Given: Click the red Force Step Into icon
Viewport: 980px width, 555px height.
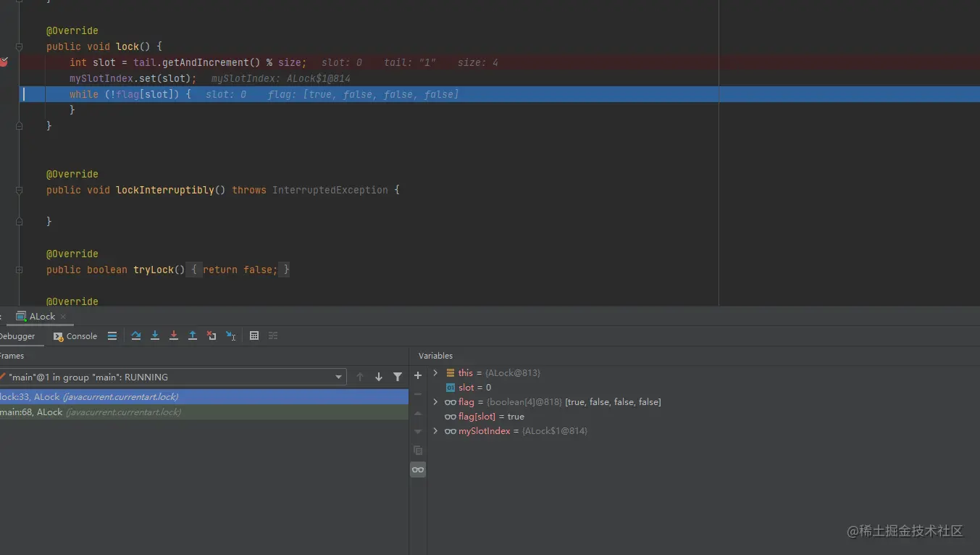Looking at the screenshot, I should point(174,335).
